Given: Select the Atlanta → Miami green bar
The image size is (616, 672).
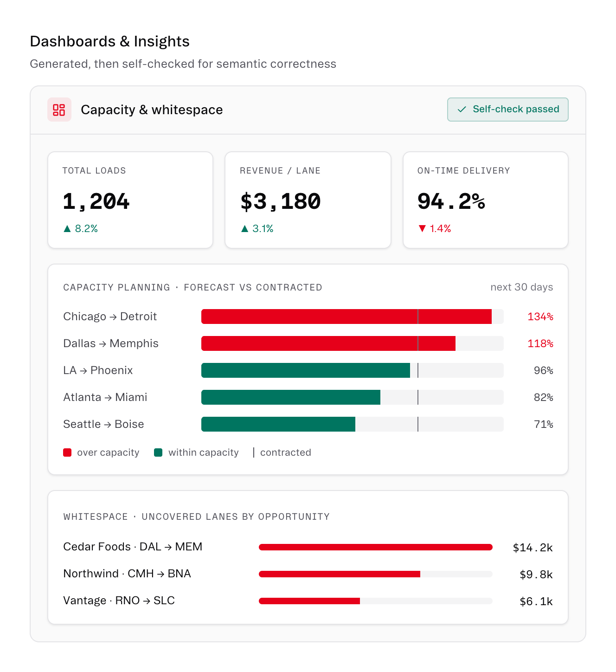Looking at the screenshot, I should click(x=291, y=397).
